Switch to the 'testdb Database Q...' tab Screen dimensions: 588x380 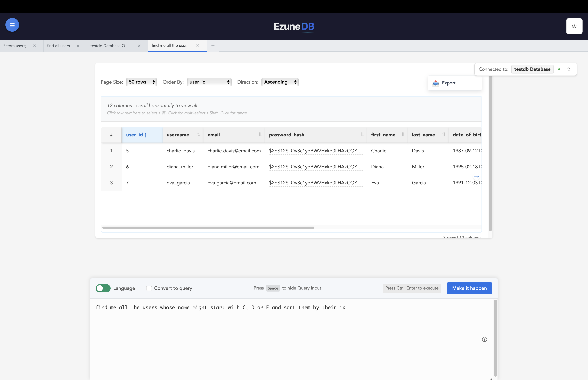click(x=110, y=46)
